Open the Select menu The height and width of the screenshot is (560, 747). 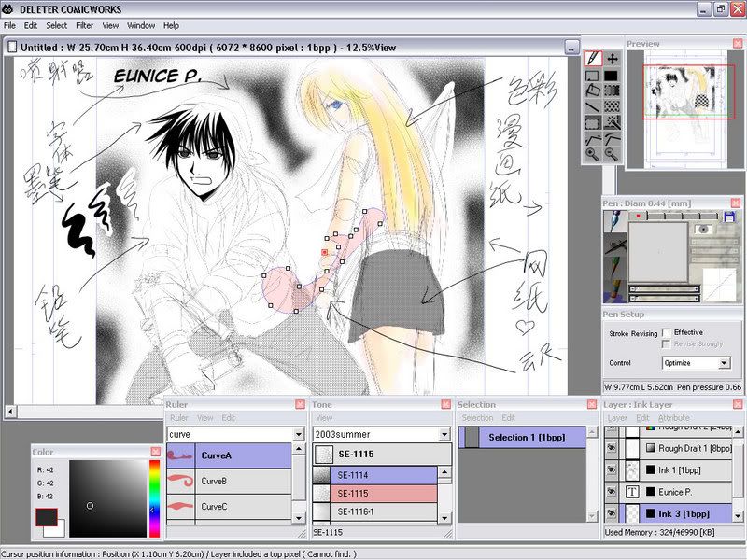[56, 26]
